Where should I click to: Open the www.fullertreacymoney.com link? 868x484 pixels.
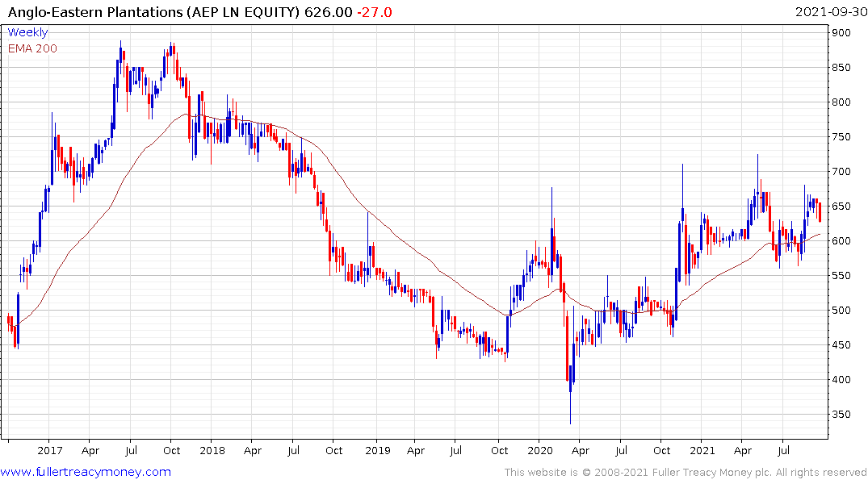86,472
